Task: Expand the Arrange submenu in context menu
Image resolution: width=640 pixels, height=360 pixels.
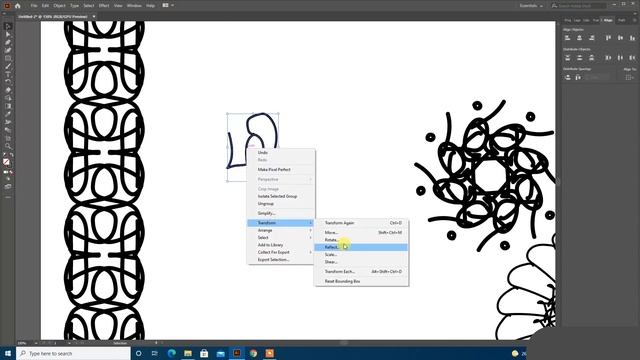Action: pyautogui.click(x=281, y=230)
